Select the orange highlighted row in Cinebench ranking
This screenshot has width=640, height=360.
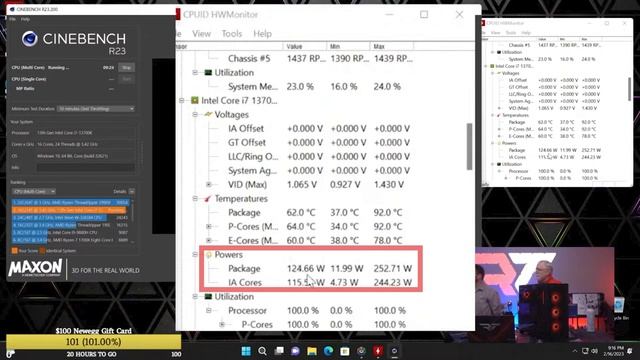70,210
